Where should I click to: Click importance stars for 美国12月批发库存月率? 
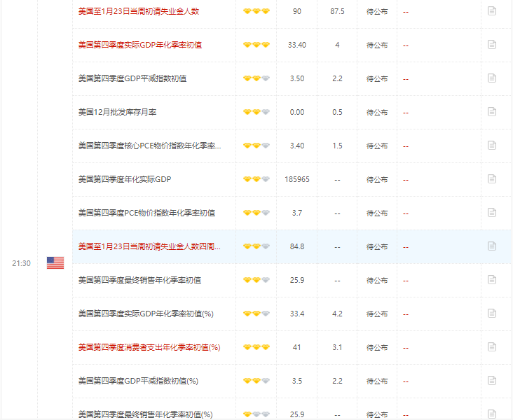256,112
